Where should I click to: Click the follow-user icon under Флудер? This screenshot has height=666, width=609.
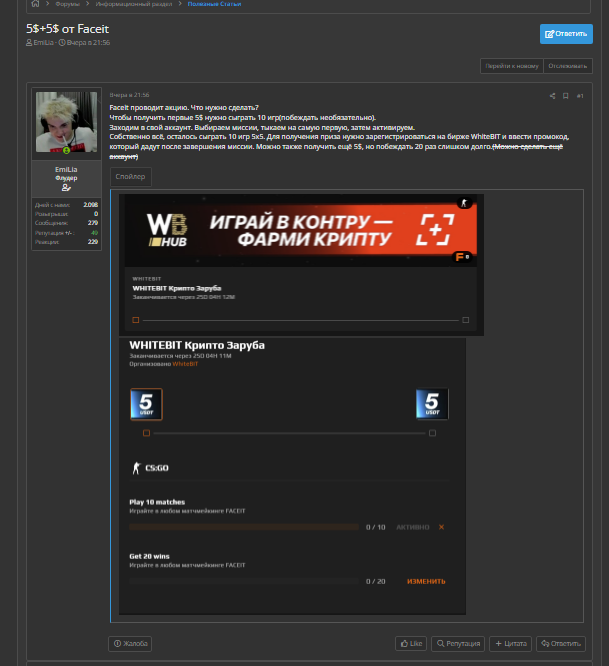pyautogui.click(x=66, y=187)
